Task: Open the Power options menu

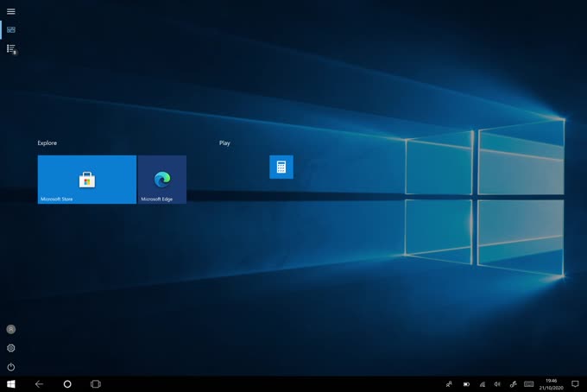Action: coord(11,367)
